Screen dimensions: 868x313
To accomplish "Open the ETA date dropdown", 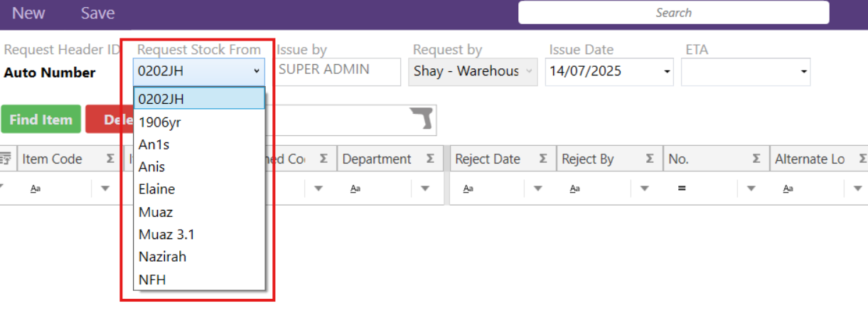I will [803, 72].
